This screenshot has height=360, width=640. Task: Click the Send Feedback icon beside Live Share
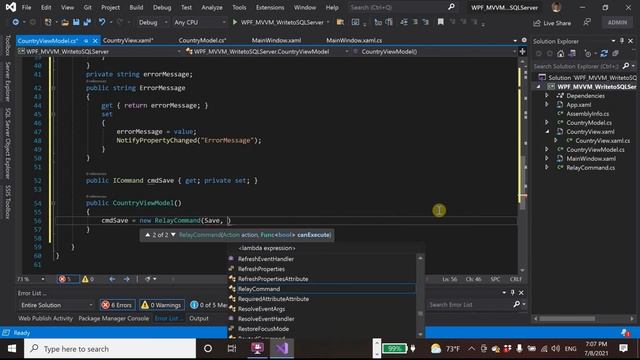(587, 22)
